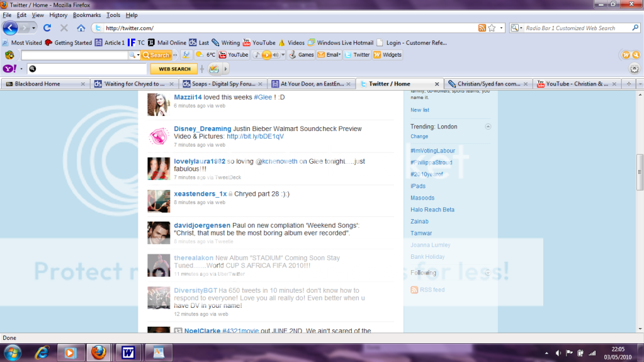Open the address bar history dropdown

coord(501,28)
